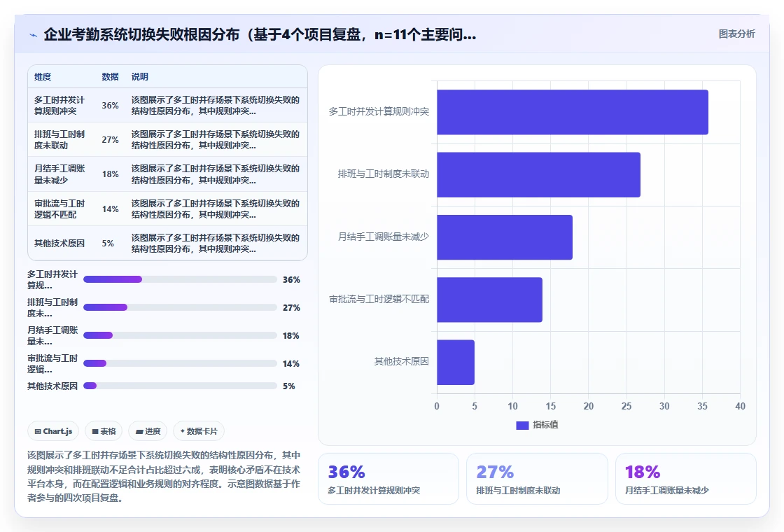The width and height of the screenshot is (784, 532).
Task: Open the 27% 排班与工时制度未联动 data card
Action: pyautogui.click(x=537, y=479)
